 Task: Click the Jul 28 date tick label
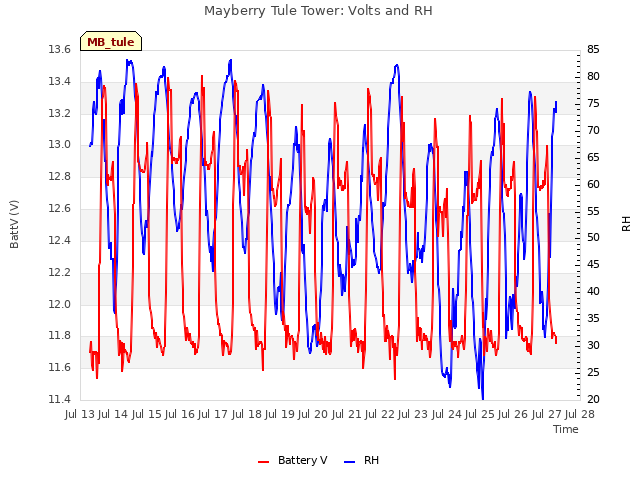tap(580, 414)
